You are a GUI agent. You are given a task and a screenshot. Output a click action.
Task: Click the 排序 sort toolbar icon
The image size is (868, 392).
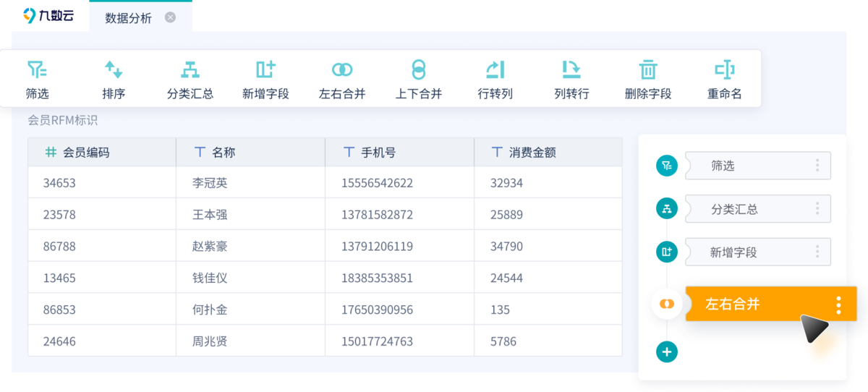(114, 69)
